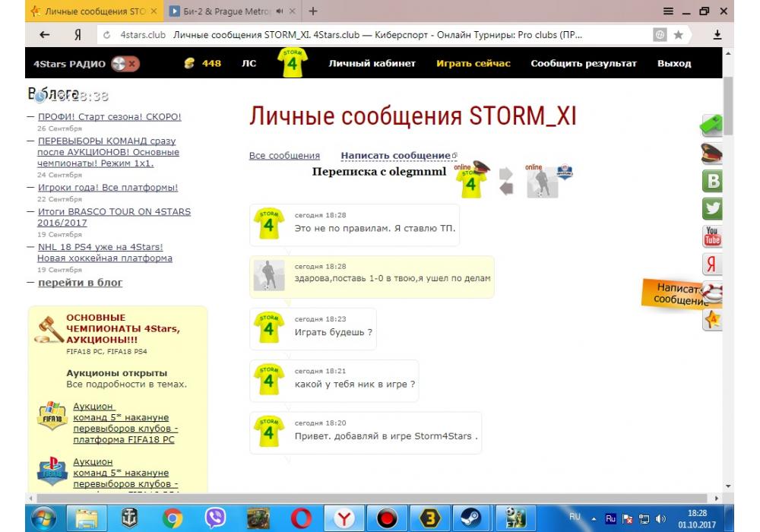This screenshot has width=760, height=532.
Task: Open the Twitter sidebar icon
Action: [x=712, y=209]
